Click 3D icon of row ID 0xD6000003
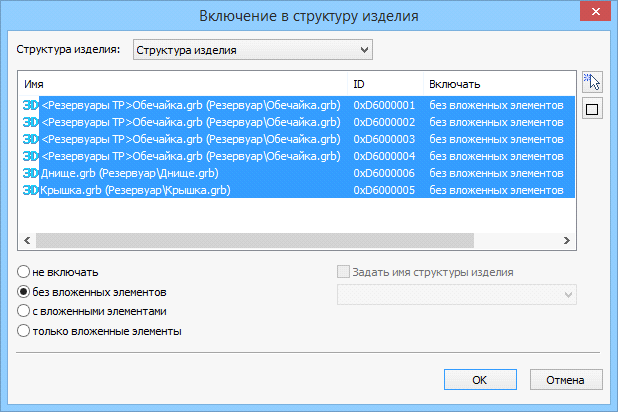This screenshot has height=412, width=618. tap(30, 139)
